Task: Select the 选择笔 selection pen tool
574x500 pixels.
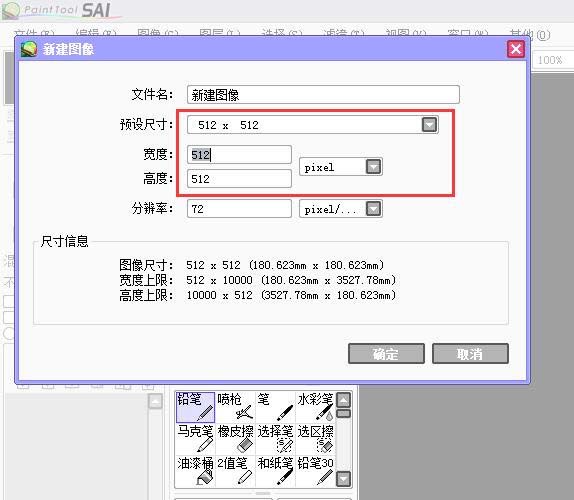Action: [275, 439]
